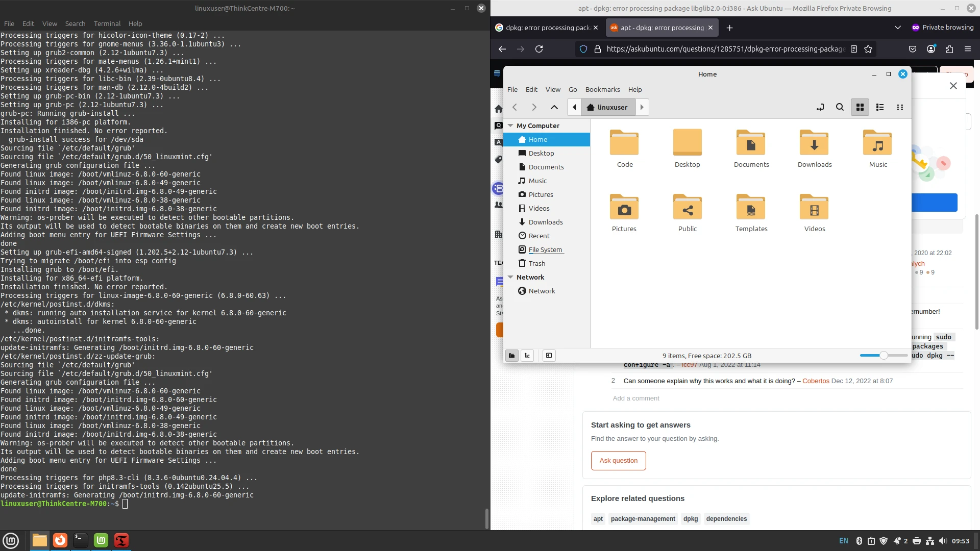List all Firefox tabs dropdown

[897, 28]
